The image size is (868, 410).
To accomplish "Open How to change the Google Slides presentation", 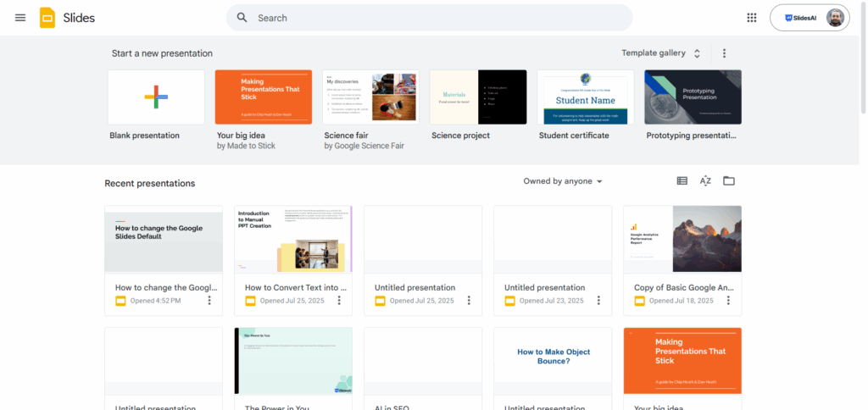I will 164,239.
